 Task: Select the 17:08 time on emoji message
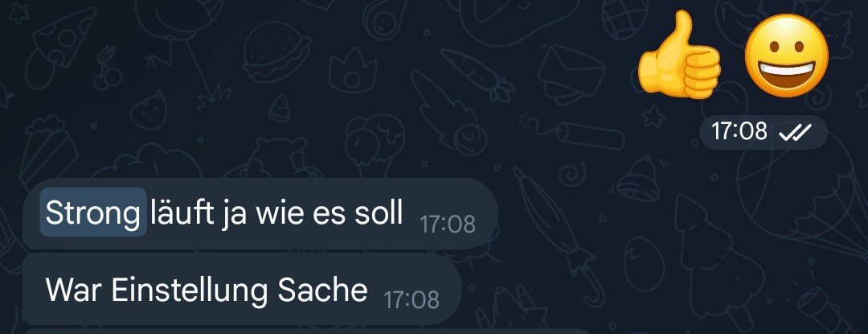(x=739, y=132)
